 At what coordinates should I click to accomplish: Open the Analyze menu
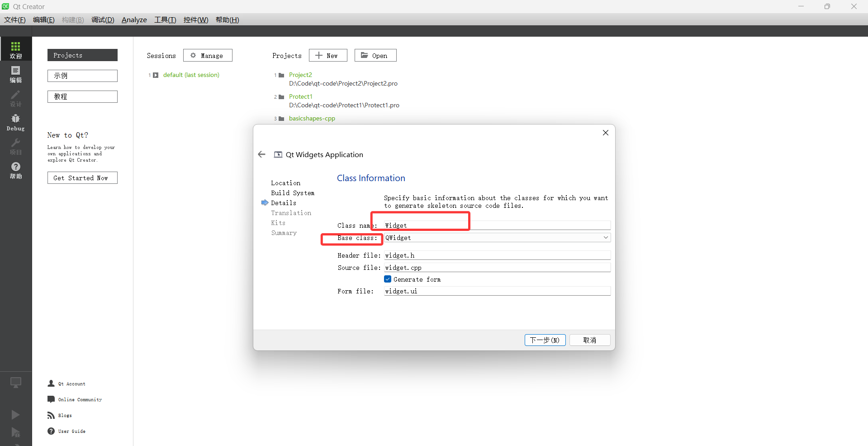[x=134, y=19]
